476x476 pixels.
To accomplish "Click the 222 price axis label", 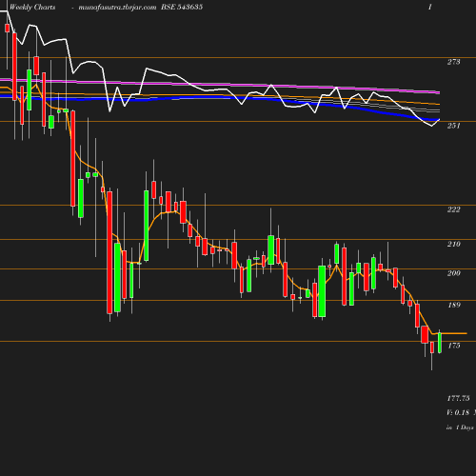I will point(453,209).
